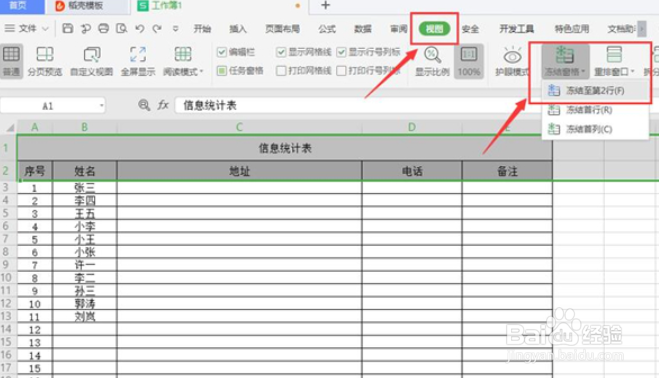Choose 冻结首行(R) freeze first row
Viewport: 659px width, 378px height.
point(595,110)
